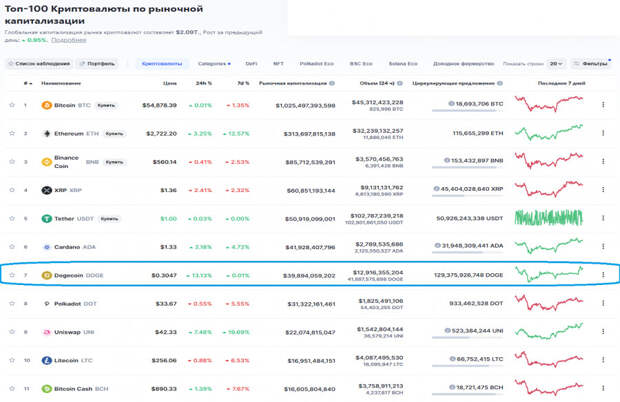Viewport: 620px width, 402px height.
Task: Toggle watchlist star for Tether
Action: pyautogui.click(x=12, y=218)
